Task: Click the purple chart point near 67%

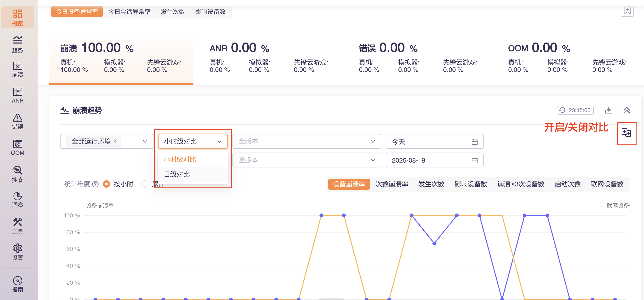Action: (434, 243)
